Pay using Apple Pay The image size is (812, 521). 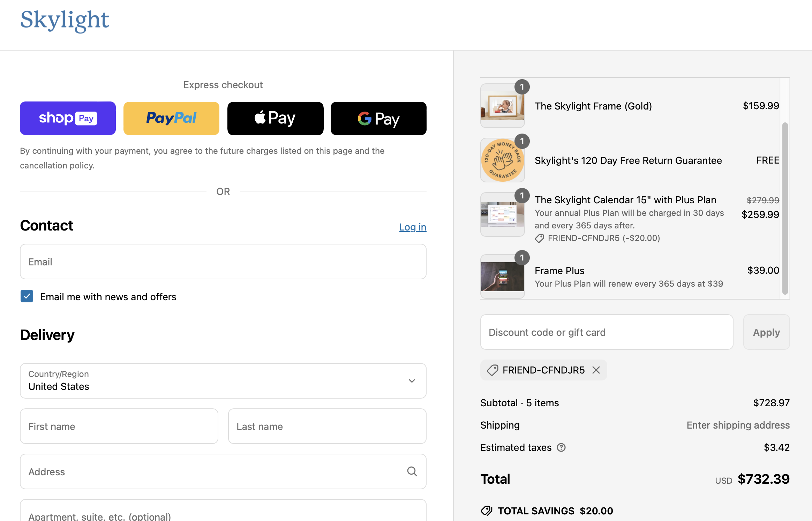[x=275, y=118]
